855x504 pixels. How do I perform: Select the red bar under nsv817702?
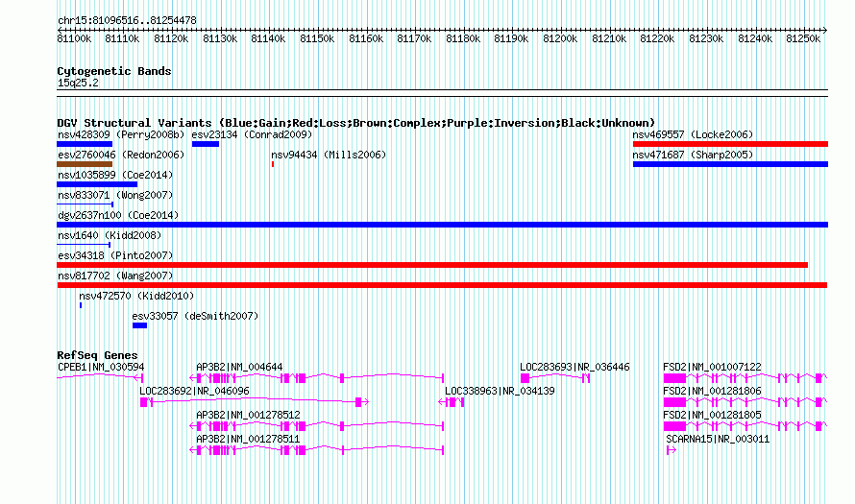click(442, 285)
